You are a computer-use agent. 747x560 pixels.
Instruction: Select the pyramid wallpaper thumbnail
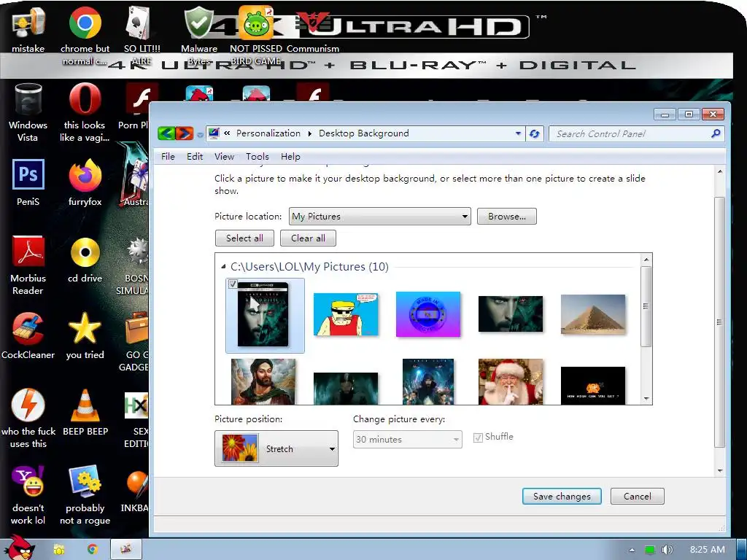(x=593, y=314)
